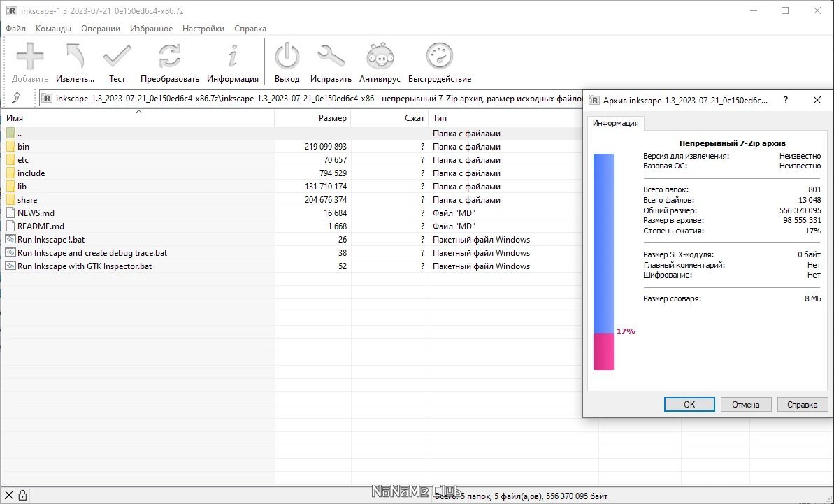The width and height of the screenshot is (834, 504).
Task: Click the lock icon in status bar
Action: point(22,496)
